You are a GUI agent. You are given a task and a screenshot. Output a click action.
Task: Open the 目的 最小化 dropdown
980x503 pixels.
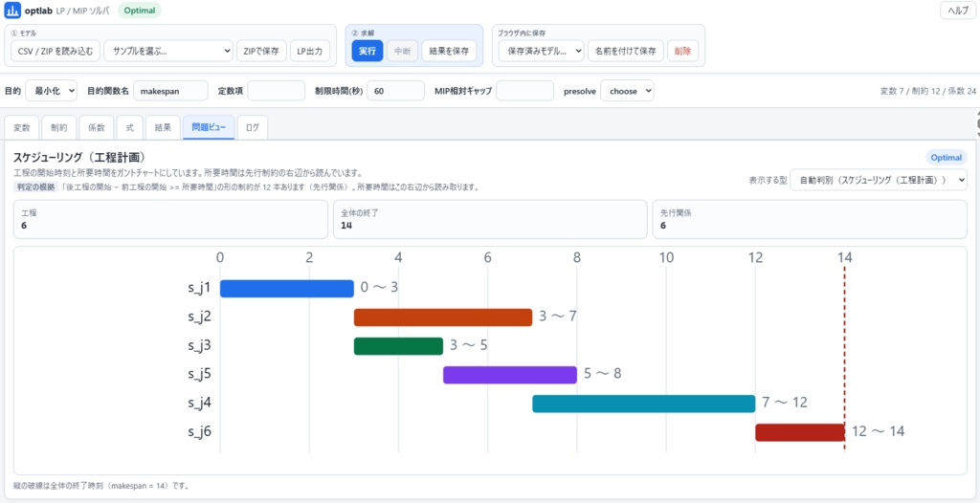tap(52, 91)
